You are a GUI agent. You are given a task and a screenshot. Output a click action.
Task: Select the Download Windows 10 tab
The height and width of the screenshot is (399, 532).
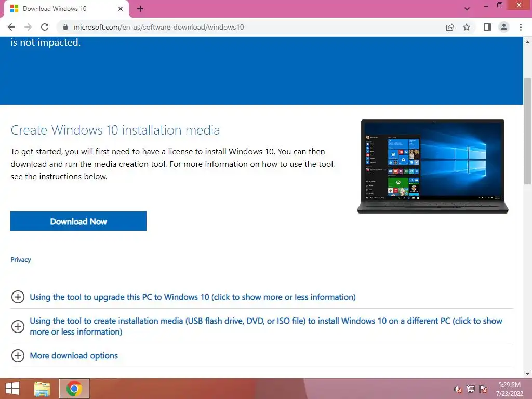click(x=66, y=9)
